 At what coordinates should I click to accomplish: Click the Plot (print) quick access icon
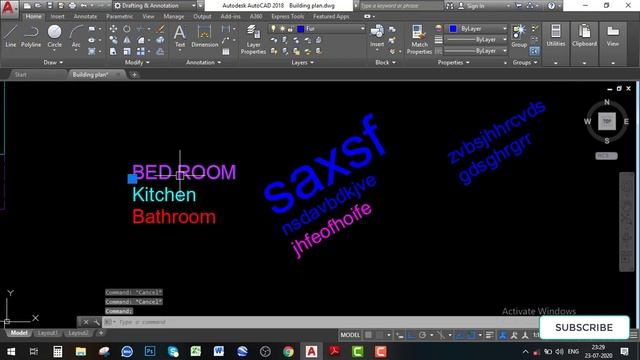pos(72,6)
